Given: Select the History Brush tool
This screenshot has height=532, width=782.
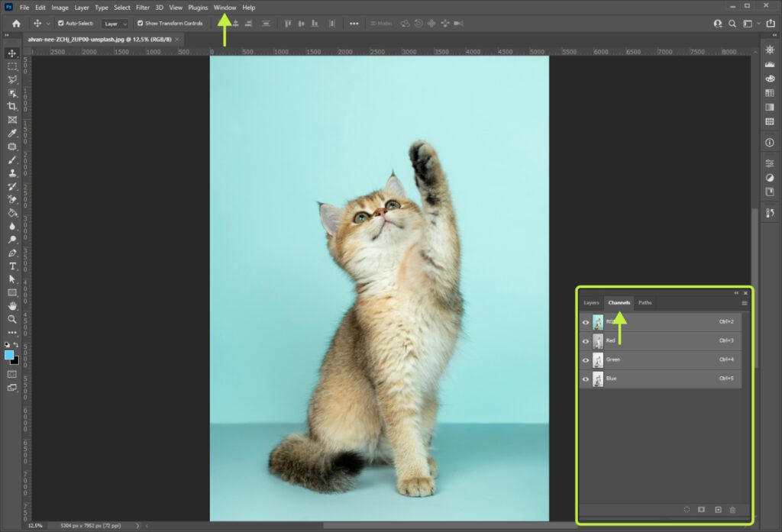Looking at the screenshot, I should (x=12, y=186).
